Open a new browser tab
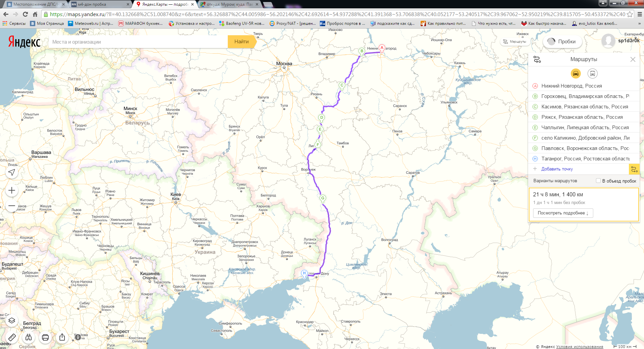Image resolution: width=644 pixels, height=349 pixels. click(x=268, y=4)
